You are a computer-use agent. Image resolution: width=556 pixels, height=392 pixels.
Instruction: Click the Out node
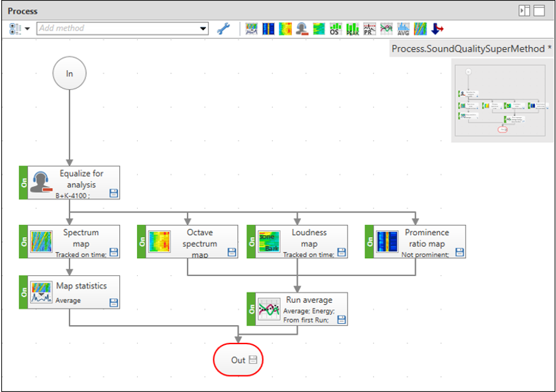pos(237,360)
